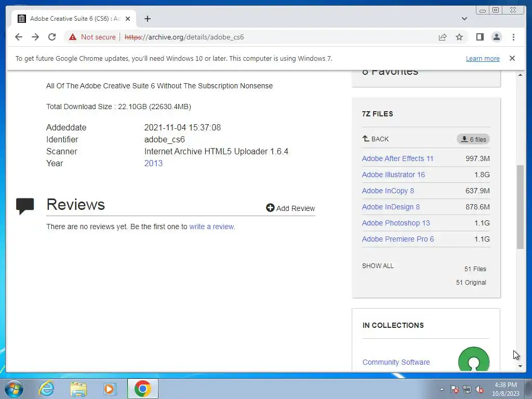Download all 6 files button
Image resolution: width=532 pixels, height=399 pixels.
click(x=473, y=139)
